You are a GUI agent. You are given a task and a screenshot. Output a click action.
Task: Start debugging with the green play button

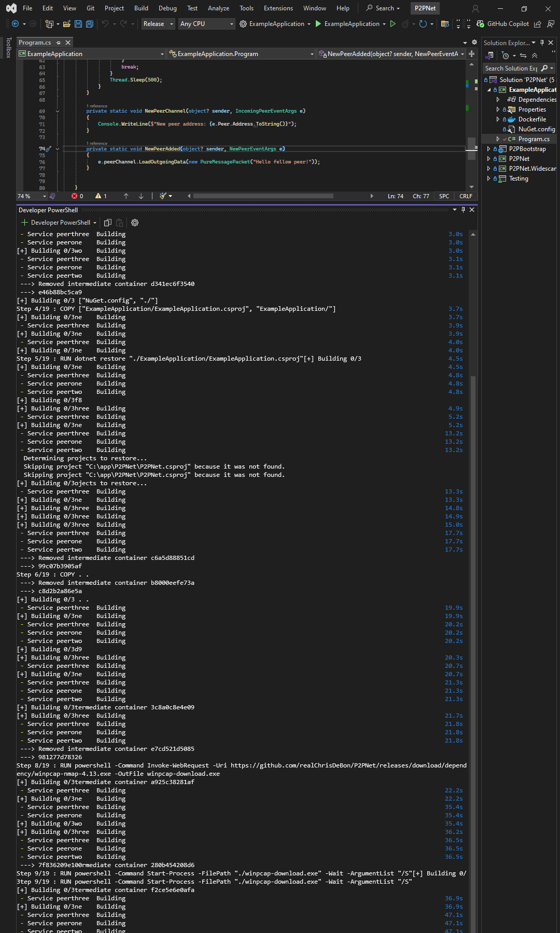318,24
